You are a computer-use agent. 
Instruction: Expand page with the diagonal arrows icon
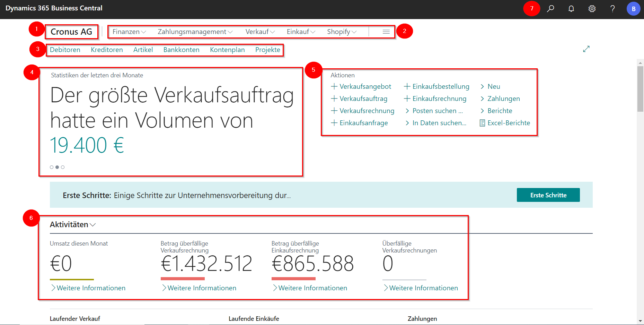586,49
